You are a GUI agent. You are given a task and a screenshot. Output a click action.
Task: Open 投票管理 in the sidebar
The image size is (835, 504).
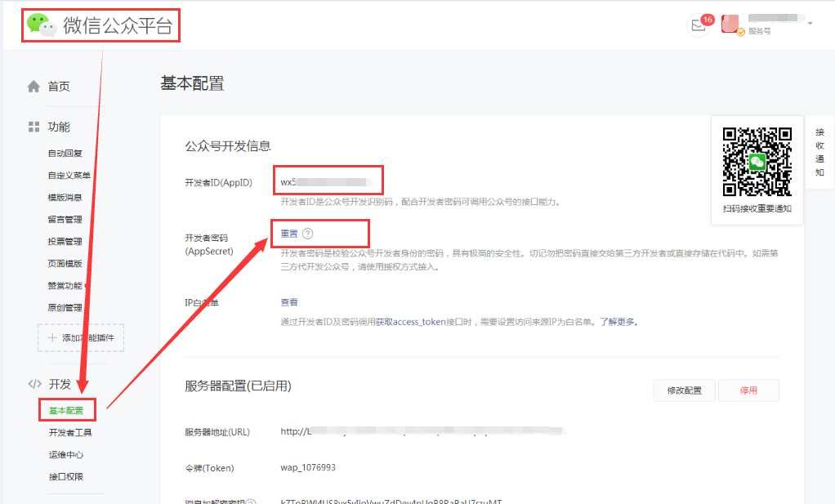point(65,241)
